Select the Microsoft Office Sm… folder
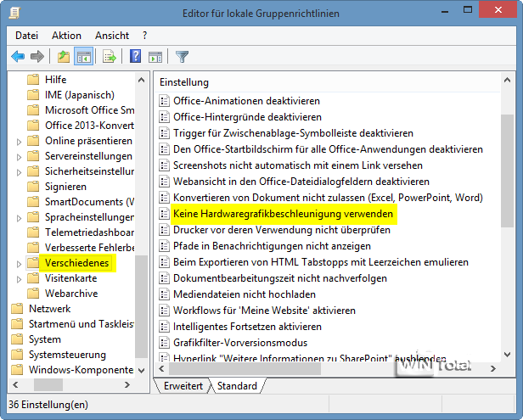 click(89, 110)
